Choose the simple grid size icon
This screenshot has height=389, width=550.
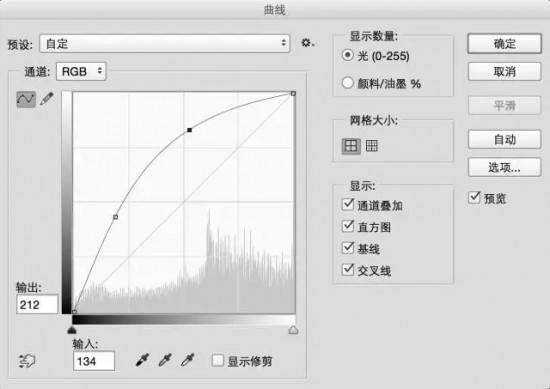(351, 146)
